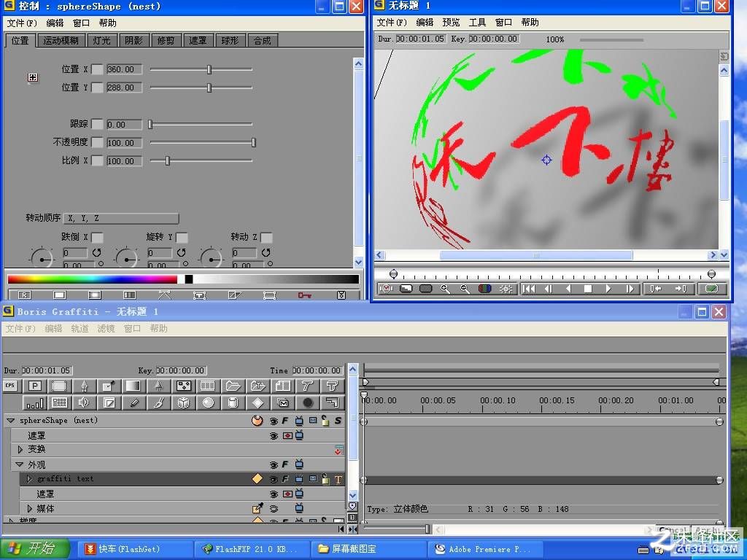Image resolution: width=747 pixels, height=560 pixels.
Task: Collapse the 外观 track
Action: point(20,464)
